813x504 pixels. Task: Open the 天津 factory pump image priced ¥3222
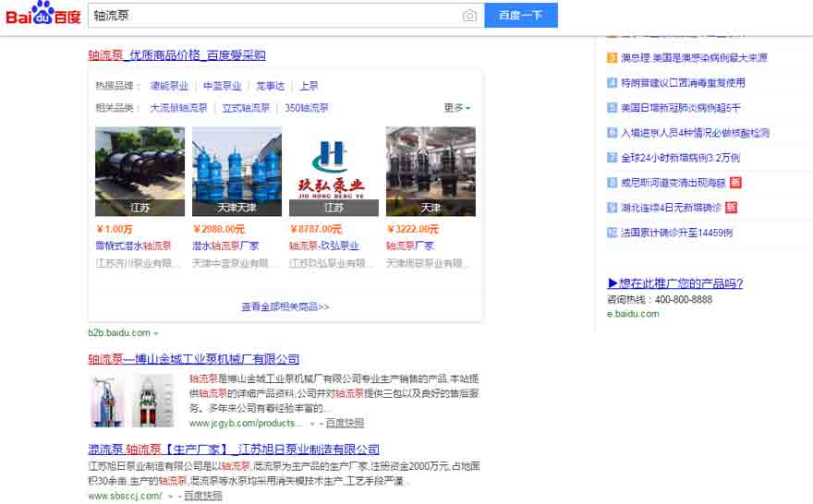[x=431, y=171]
